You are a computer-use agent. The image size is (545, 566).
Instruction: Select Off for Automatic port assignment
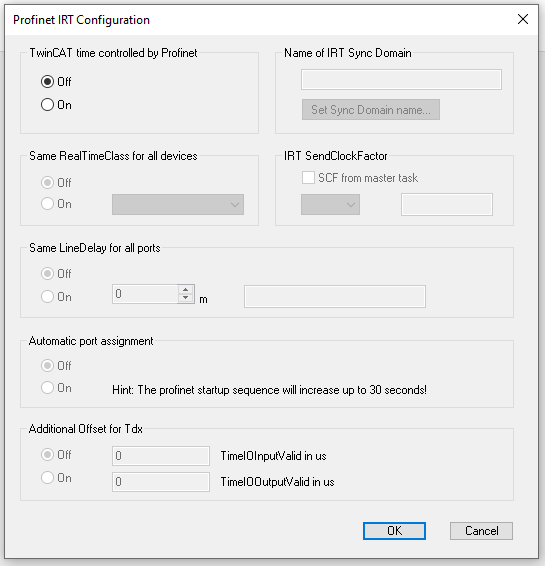56,366
